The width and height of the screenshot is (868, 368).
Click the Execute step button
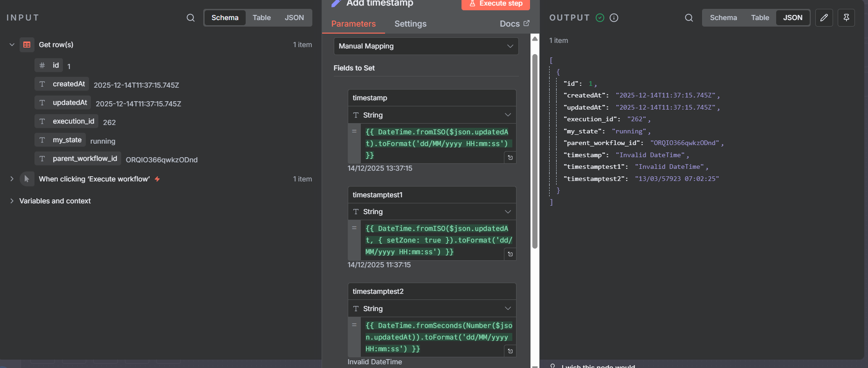(496, 4)
